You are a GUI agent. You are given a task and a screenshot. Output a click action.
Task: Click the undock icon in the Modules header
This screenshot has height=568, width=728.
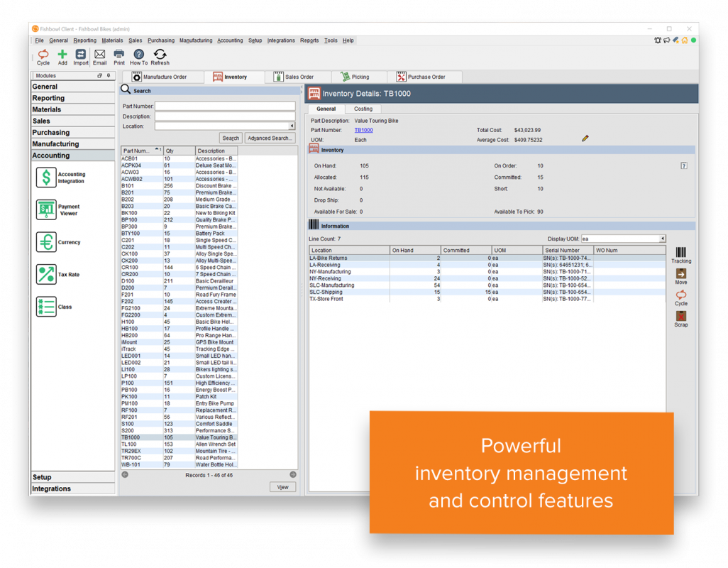point(99,76)
